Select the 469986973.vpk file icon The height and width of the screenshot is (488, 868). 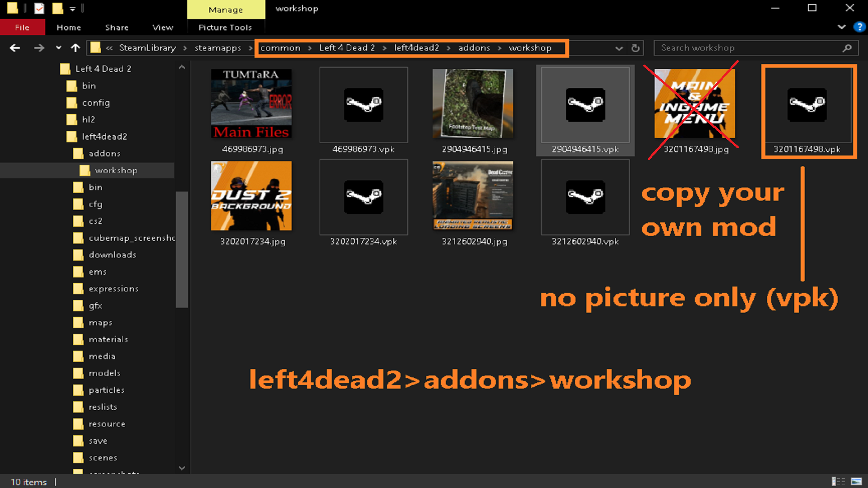click(x=363, y=105)
